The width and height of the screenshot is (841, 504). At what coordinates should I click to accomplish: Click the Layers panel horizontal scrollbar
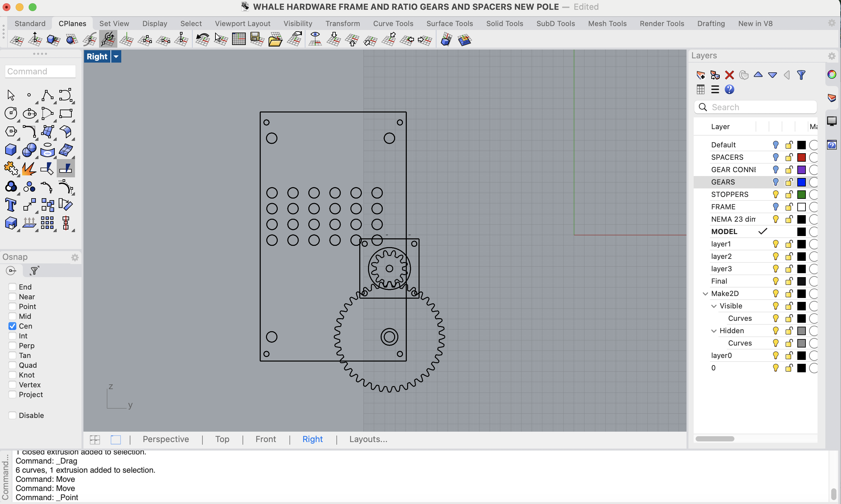(715, 438)
